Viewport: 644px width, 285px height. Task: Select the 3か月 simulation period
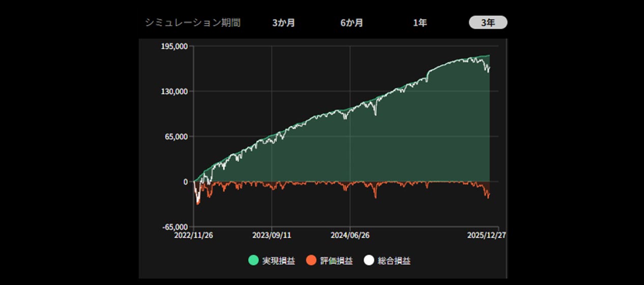(x=283, y=23)
